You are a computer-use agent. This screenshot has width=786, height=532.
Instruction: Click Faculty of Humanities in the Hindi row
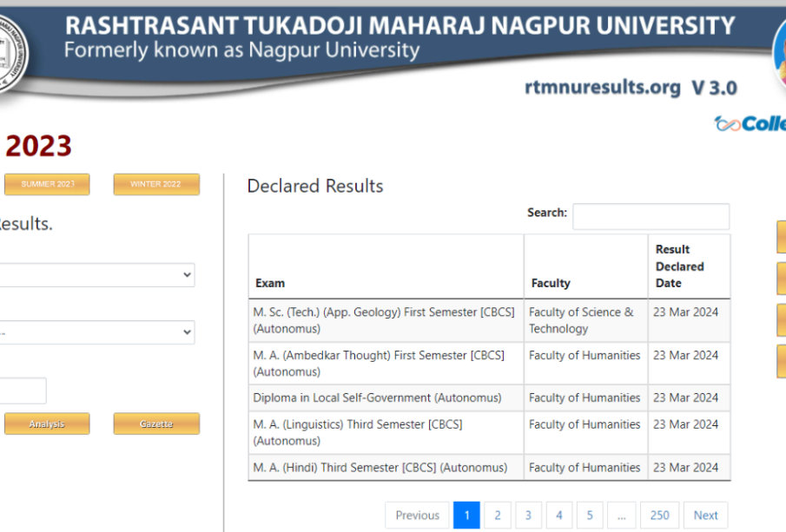(x=585, y=468)
